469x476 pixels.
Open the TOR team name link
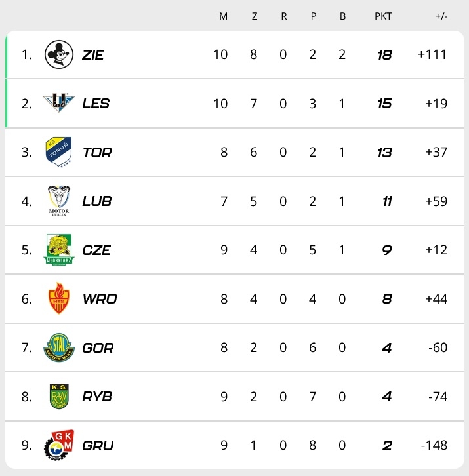click(x=97, y=153)
